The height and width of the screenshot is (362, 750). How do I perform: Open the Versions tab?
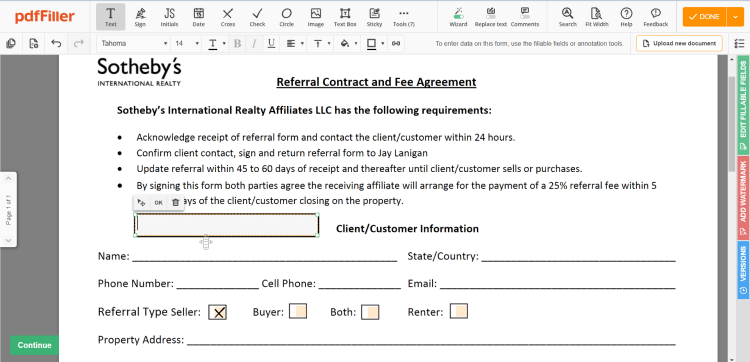point(743,270)
